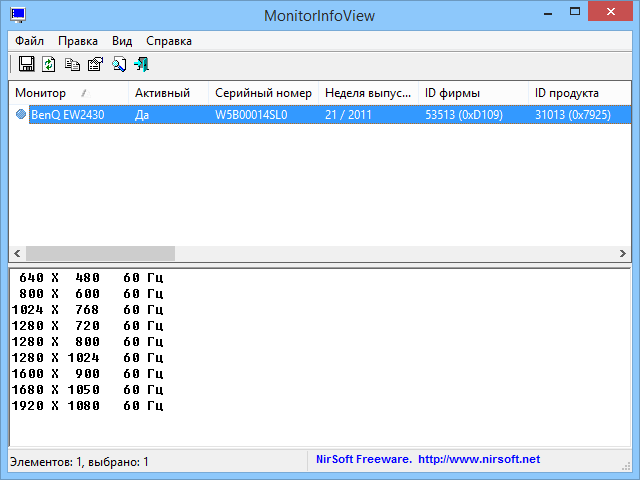Open the Правка menu
The height and width of the screenshot is (480, 640).
coord(78,41)
